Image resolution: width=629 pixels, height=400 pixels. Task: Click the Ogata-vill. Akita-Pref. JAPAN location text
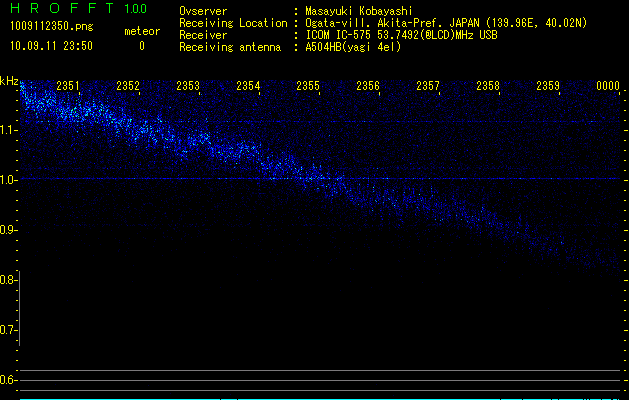pyautogui.click(x=446, y=23)
